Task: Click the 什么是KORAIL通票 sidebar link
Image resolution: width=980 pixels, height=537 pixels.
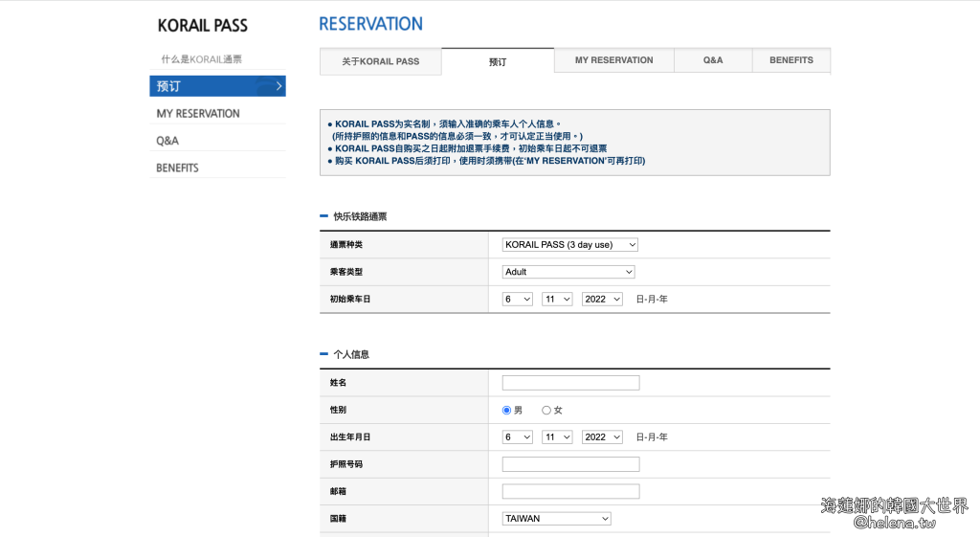Action: click(x=201, y=59)
